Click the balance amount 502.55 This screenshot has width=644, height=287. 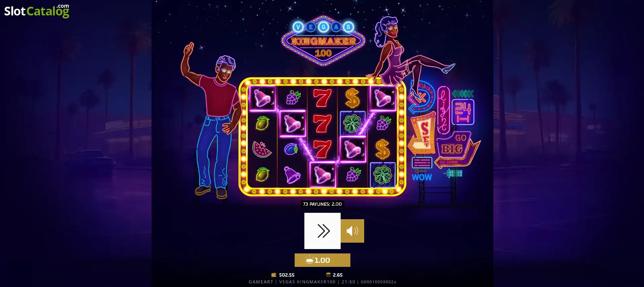[x=287, y=275]
